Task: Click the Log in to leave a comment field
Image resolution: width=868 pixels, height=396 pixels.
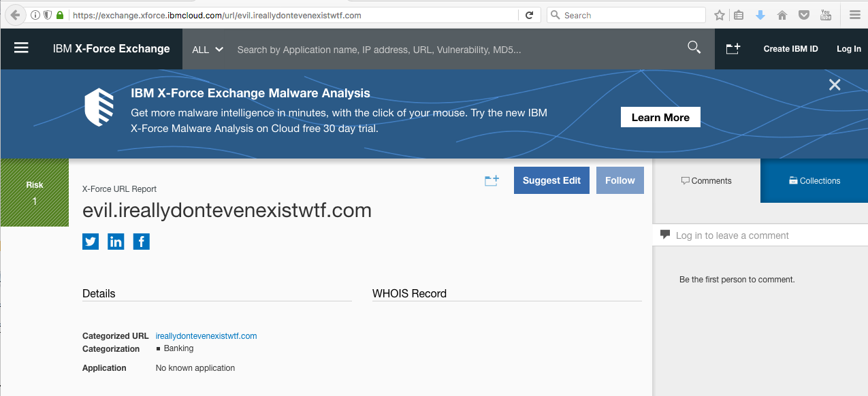Action: (x=760, y=235)
